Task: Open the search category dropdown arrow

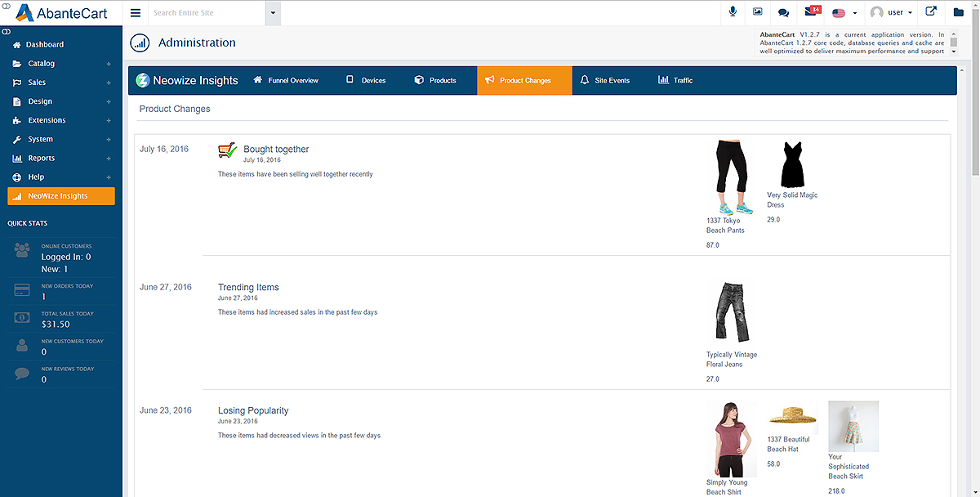Action: [x=273, y=12]
